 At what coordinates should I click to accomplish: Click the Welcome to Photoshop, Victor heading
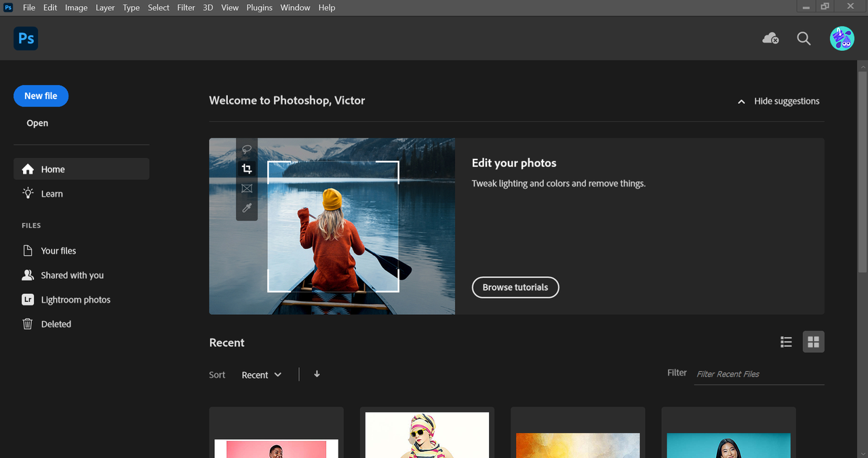[x=287, y=100]
